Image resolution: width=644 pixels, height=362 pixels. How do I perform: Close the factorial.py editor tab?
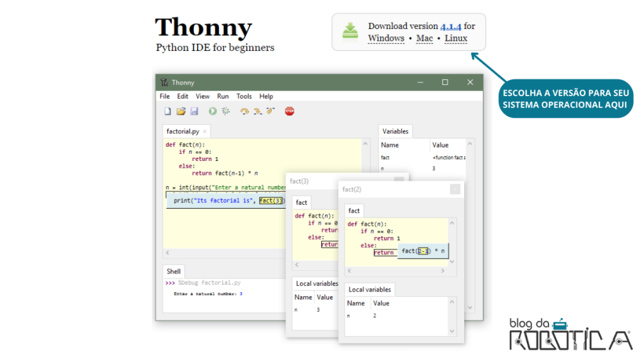(204, 131)
